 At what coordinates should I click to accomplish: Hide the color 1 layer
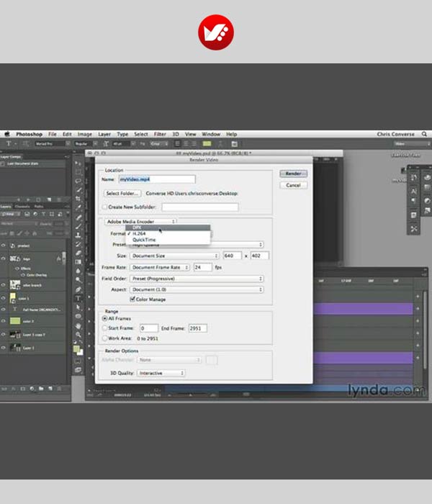pos(4,298)
